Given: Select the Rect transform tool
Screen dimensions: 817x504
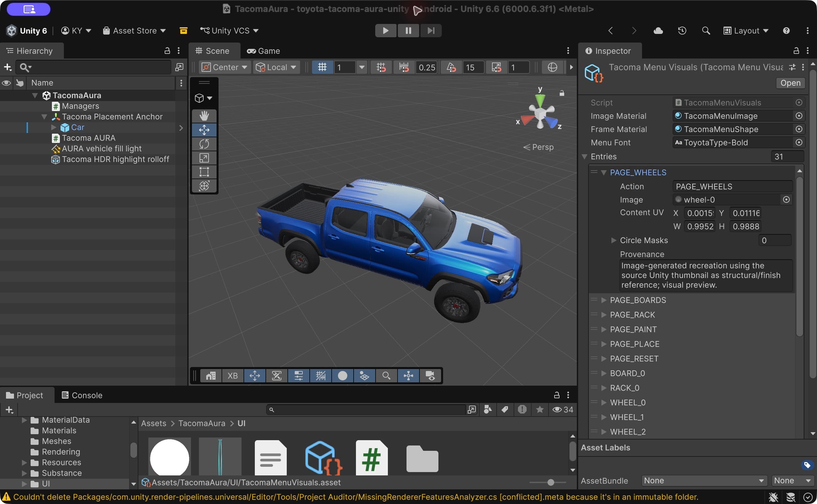Looking at the screenshot, I should pyautogui.click(x=204, y=172).
